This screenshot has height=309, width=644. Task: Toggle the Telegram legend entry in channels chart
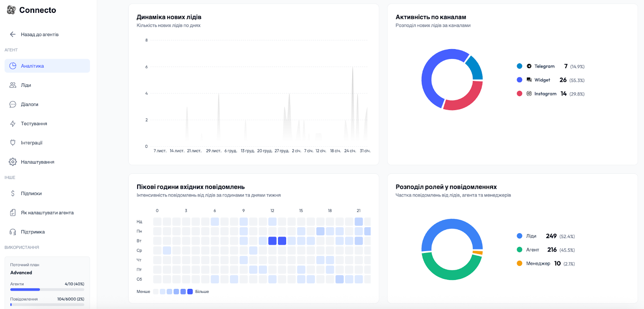point(544,66)
